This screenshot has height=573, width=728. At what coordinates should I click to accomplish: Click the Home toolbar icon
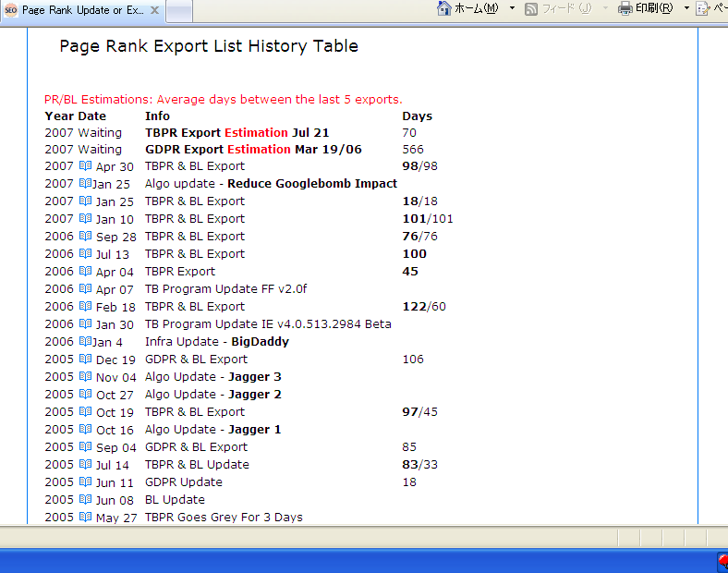tap(444, 8)
